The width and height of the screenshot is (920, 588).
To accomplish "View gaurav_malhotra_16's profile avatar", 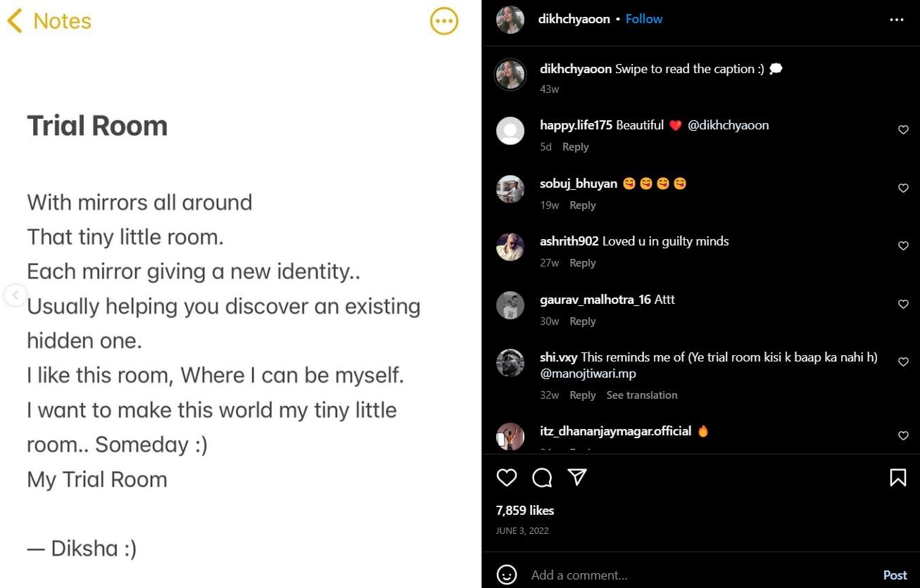I will click(x=510, y=305).
